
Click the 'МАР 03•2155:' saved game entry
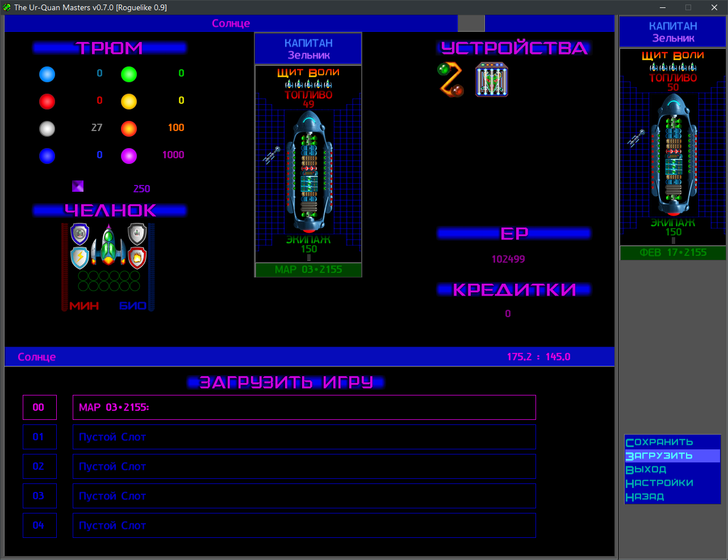click(304, 407)
